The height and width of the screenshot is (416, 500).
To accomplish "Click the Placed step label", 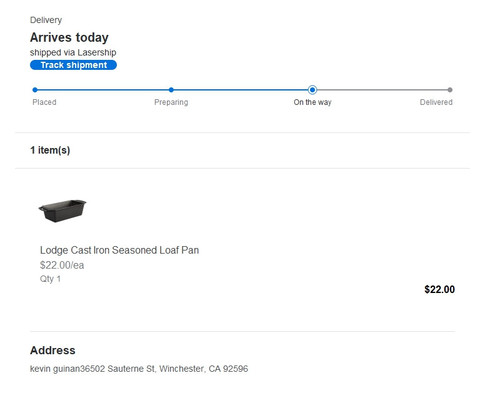I will 44,102.
